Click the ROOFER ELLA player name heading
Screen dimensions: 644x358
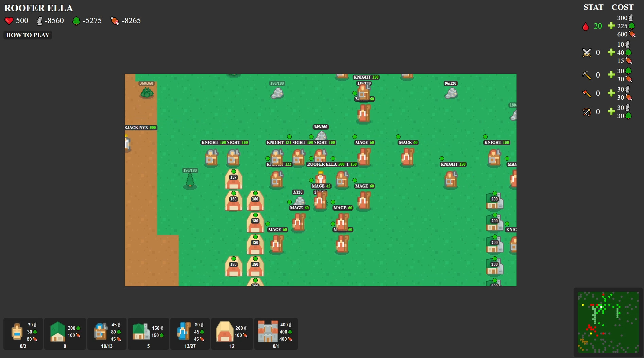38,8
